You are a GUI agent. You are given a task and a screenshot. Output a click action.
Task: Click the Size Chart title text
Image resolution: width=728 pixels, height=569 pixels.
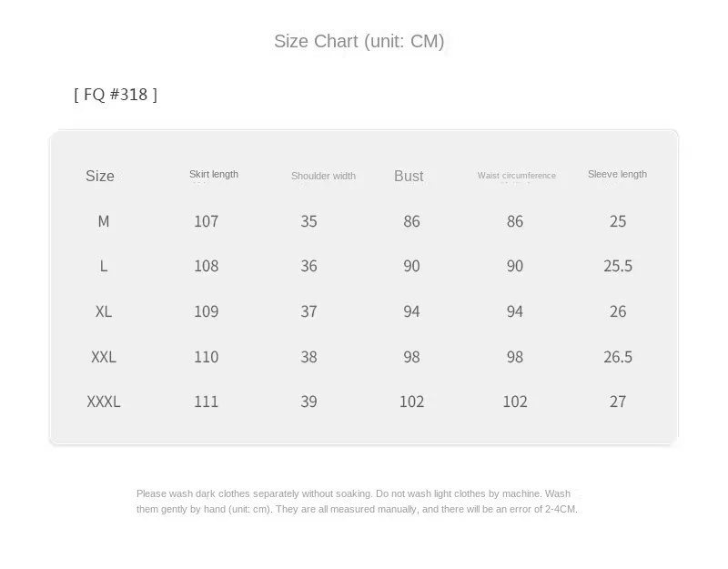pyautogui.click(x=359, y=41)
